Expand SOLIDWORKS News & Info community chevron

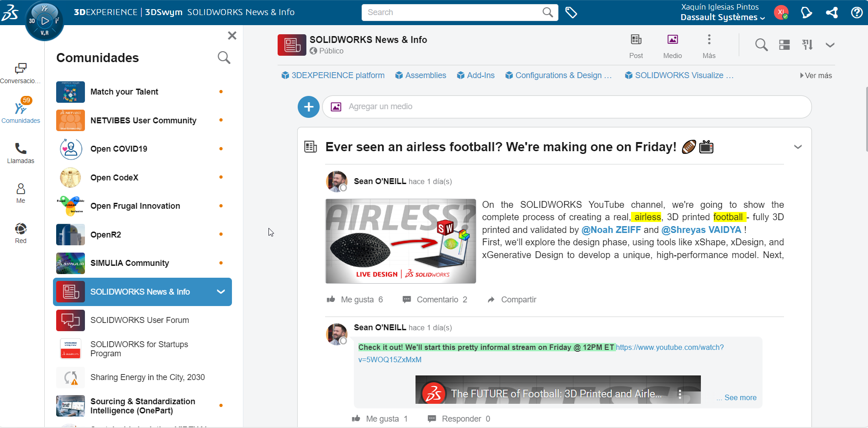[221, 292]
